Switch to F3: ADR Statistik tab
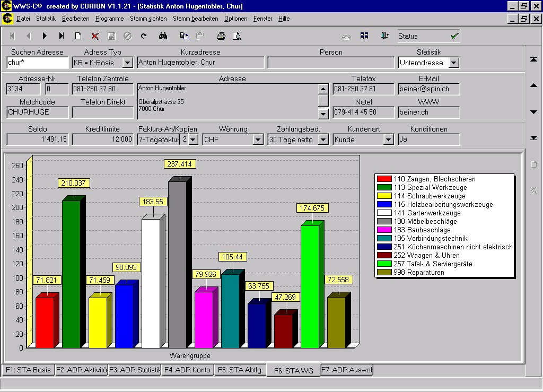Screen dimensions: 543x392 tap(135, 370)
